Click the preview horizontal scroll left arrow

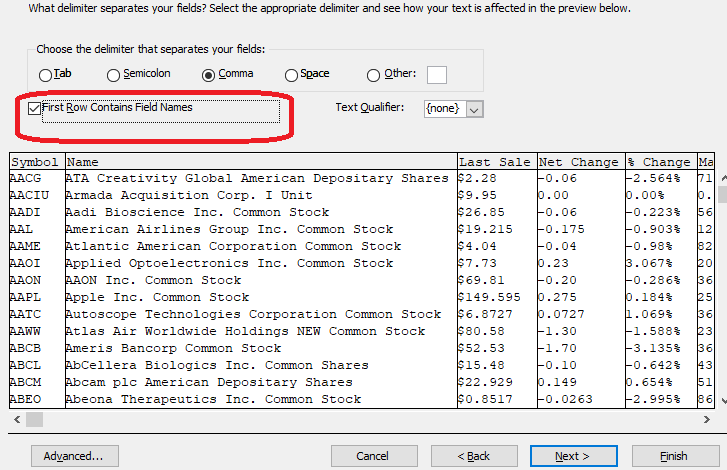click(17, 419)
